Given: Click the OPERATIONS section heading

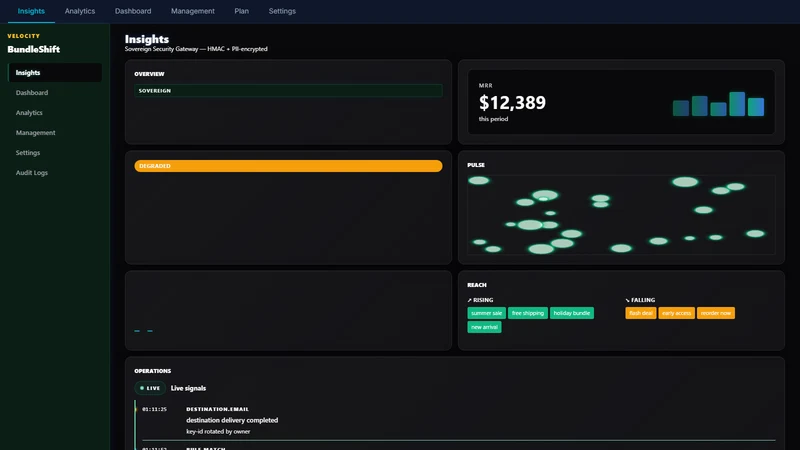Looking at the screenshot, I should 153,371.
